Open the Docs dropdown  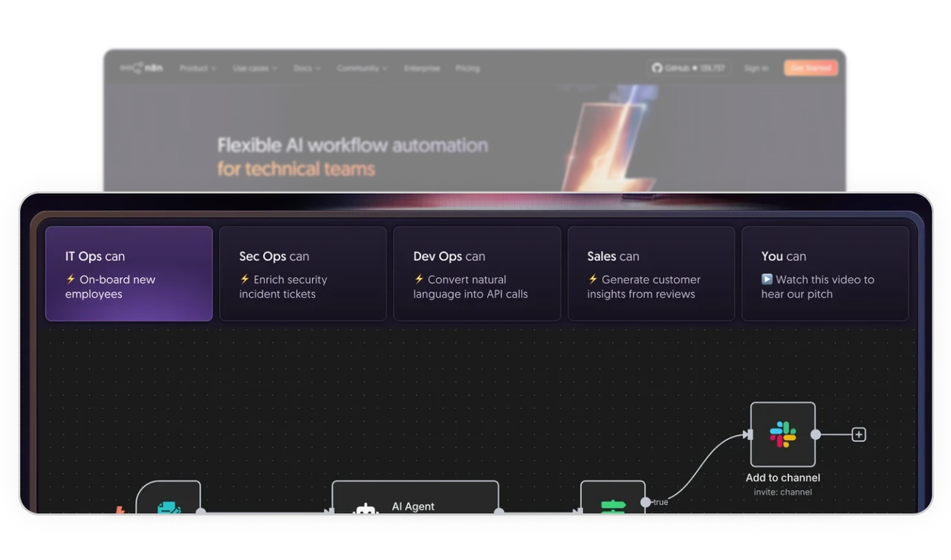point(307,68)
